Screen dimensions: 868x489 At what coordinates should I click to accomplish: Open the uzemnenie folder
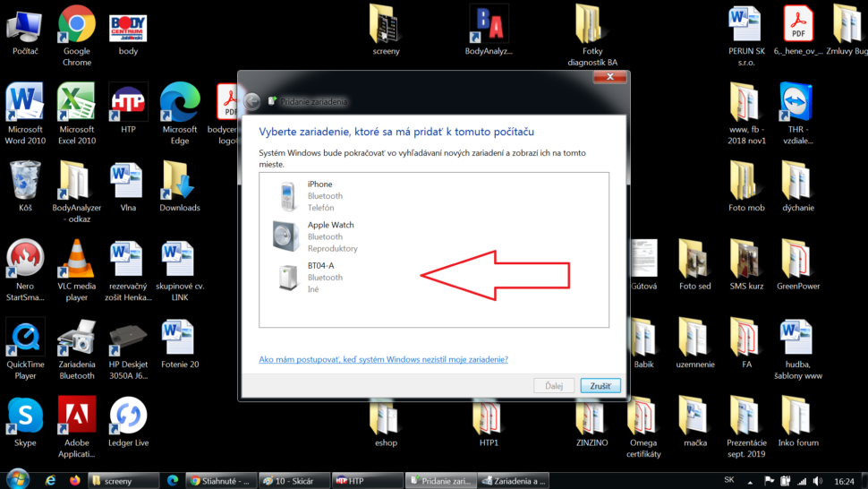click(694, 344)
